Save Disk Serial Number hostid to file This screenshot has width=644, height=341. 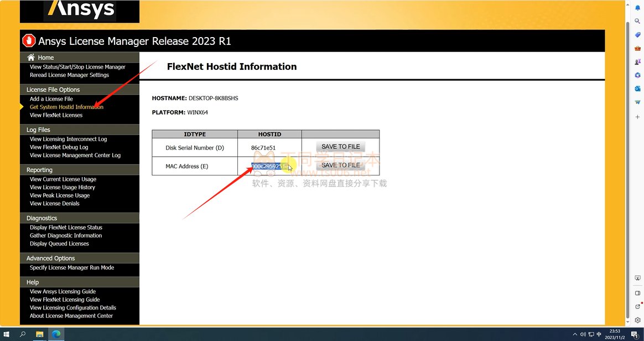[340, 147]
